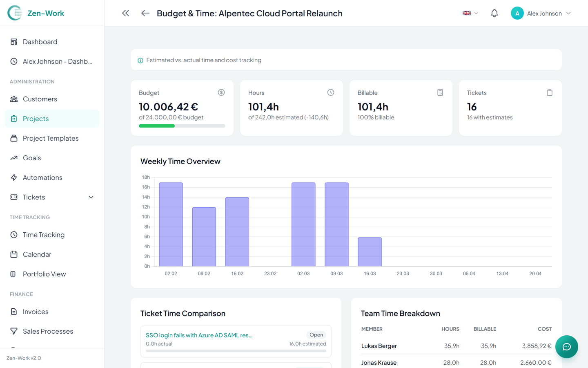Open the language flag dropdown
This screenshot has width=588, height=368.
tap(470, 13)
